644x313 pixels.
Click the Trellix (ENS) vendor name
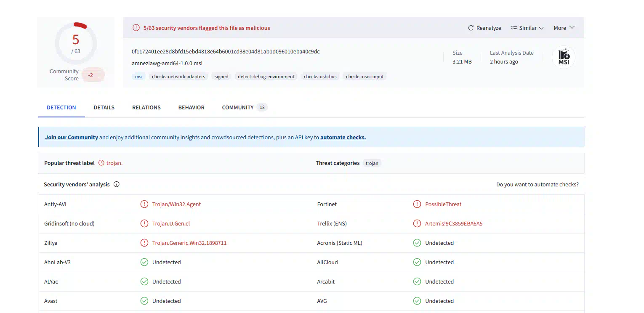332,223
